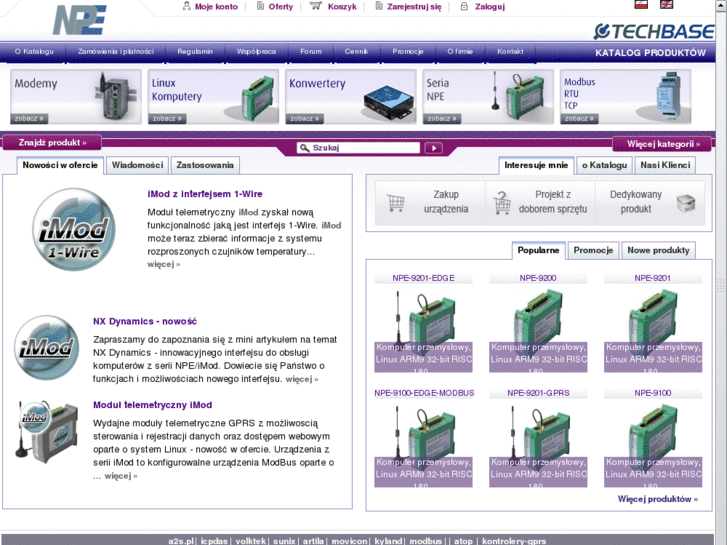Switch to Nowe produkty tab
Image resolution: width=727 pixels, height=545 pixels.
[x=658, y=250]
